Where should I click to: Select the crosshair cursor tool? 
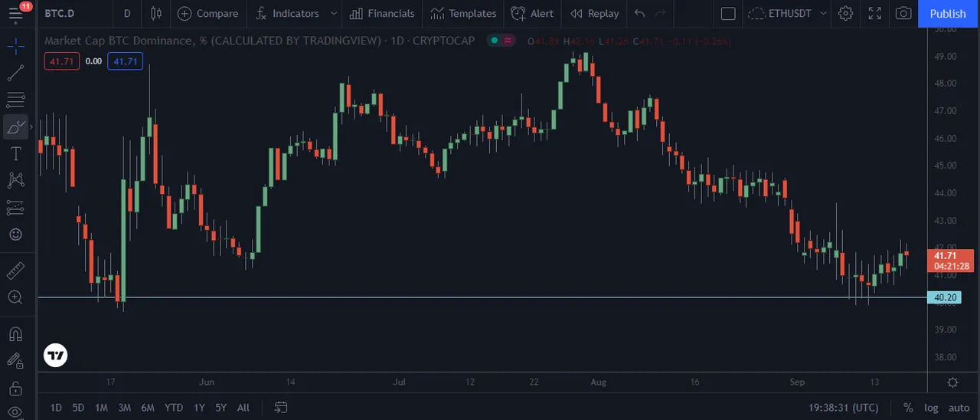(15, 46)
